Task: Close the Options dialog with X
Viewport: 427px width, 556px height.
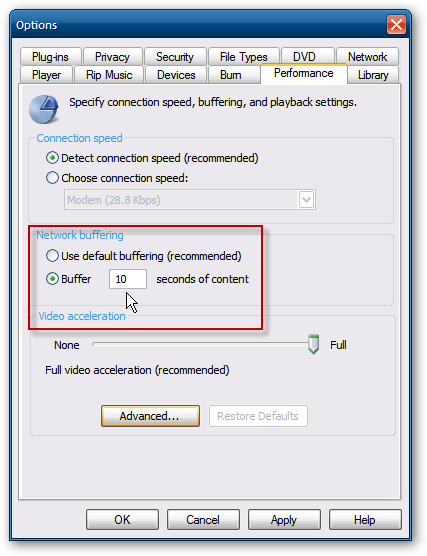Action: tap(396, 25)
